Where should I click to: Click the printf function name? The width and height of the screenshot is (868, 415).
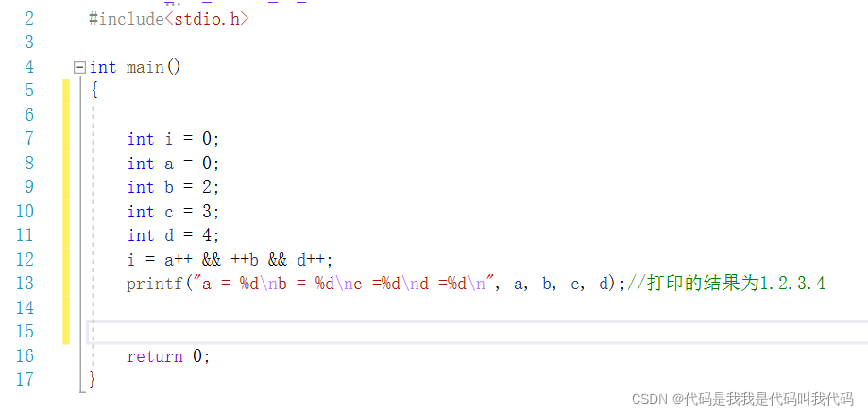click(x=155, y=284)
